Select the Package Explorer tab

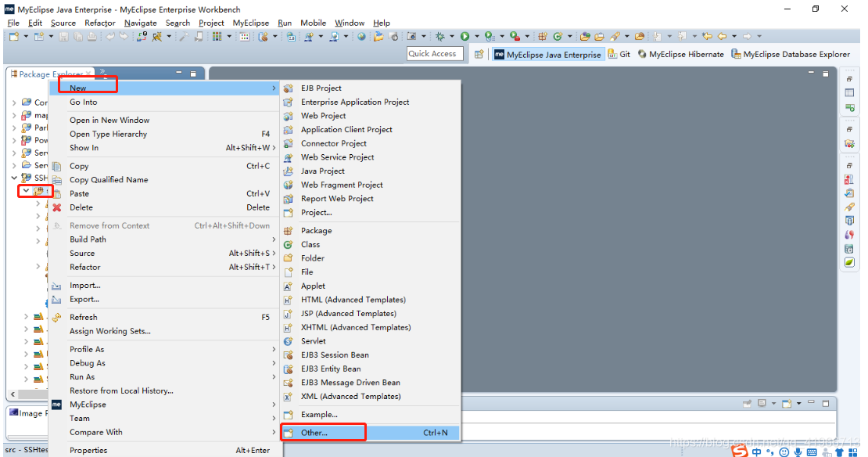click(51, 74)
